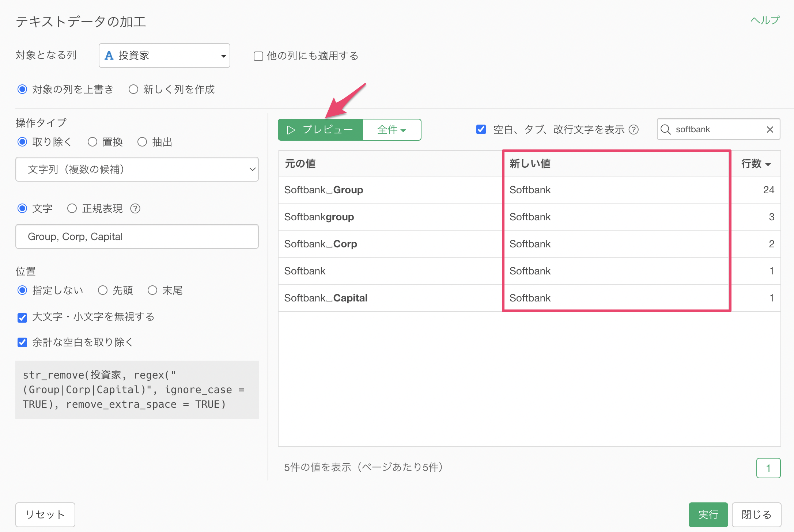Image resolution: width=794 pixels, height=532 pixels.
Task: Sort by 行数 column header
Action: pos(756,163)
